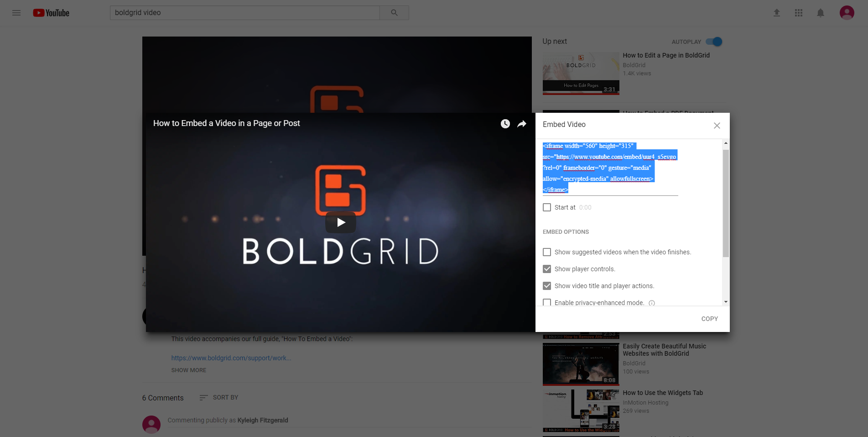Open How to Use the Widgets Tab video
Image resolution: width=868 pixels, height=437 pixels.
663,393
